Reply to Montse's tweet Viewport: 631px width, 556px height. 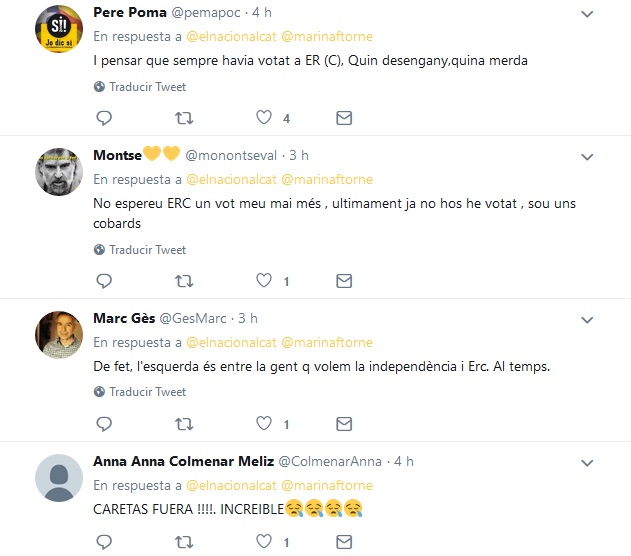104,281
